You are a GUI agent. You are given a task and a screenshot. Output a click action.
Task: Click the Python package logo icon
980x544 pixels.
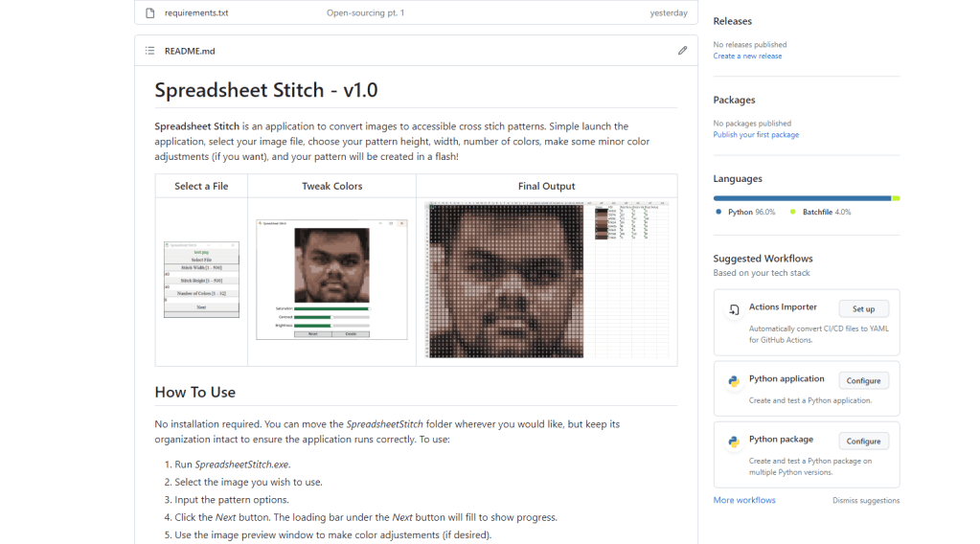click(x=734, y=442)
